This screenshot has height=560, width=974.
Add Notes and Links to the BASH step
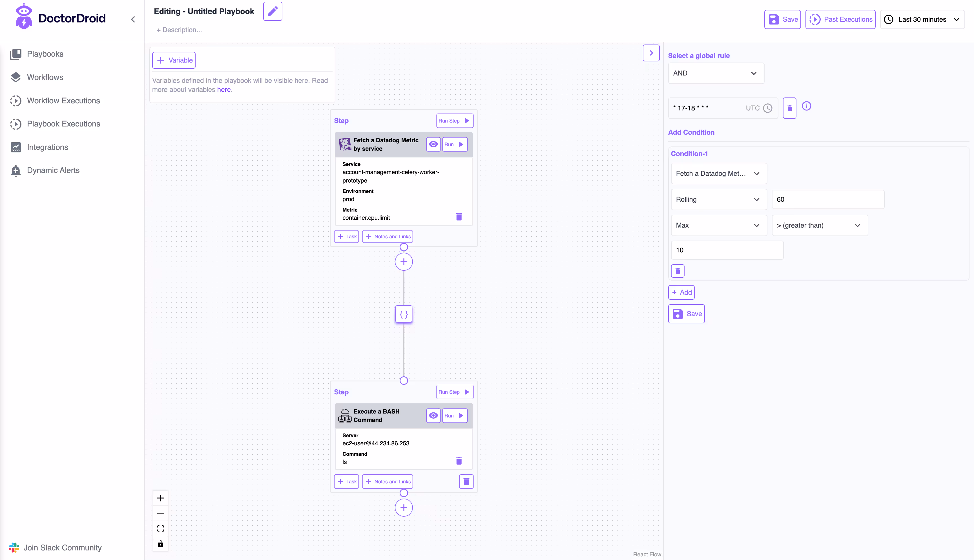coord(387,481)
